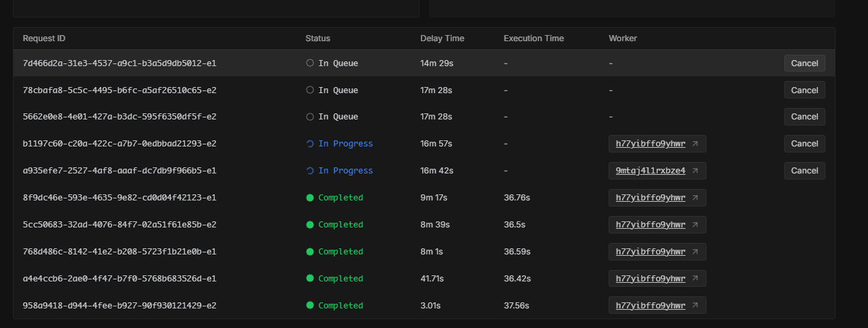Viewport: 868px width, 328px height.
Task: Cancel the in-progress request a935efe7
Action: pyautogui.click(x=805, y=171)
